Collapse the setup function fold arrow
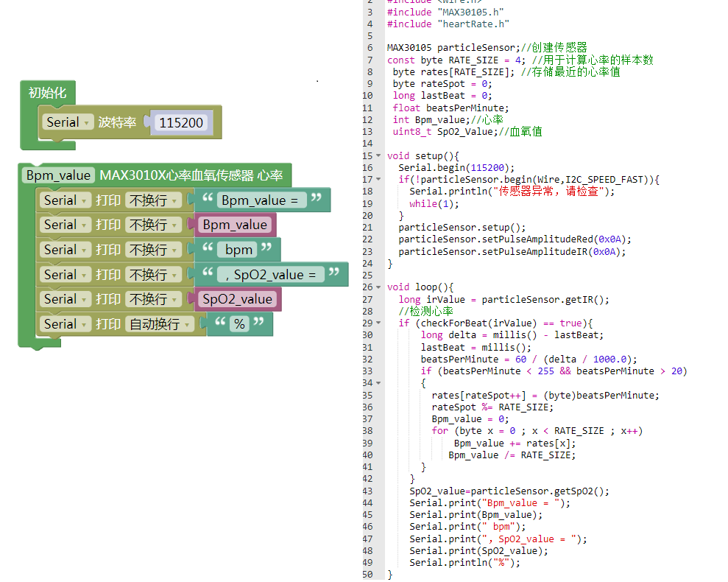 click(378, 155)
